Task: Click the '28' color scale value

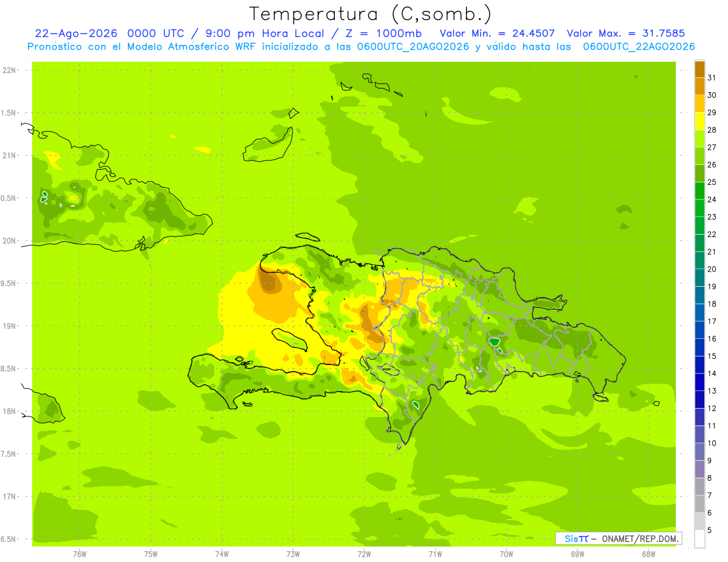Action: coord(712,130)
